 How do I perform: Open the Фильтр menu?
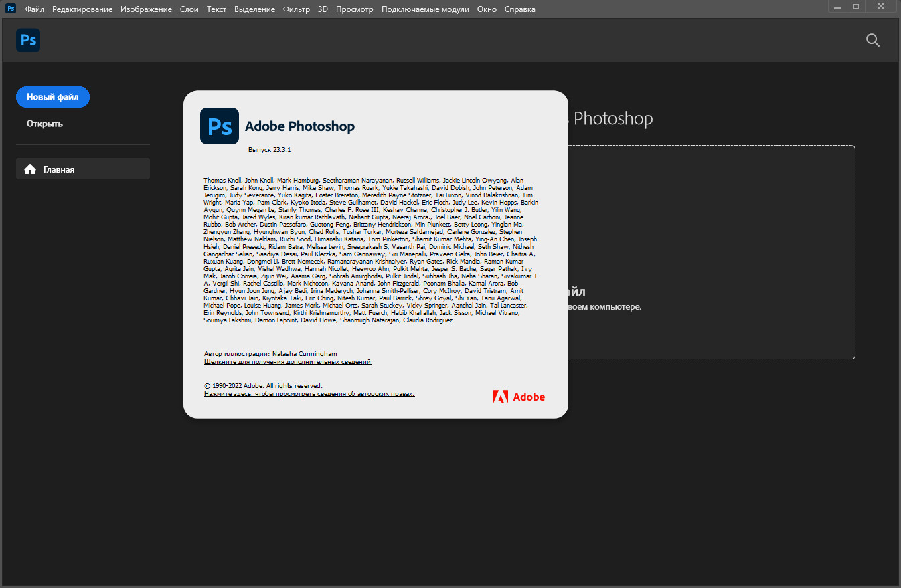pyautogui.click(x=297, y=9)
